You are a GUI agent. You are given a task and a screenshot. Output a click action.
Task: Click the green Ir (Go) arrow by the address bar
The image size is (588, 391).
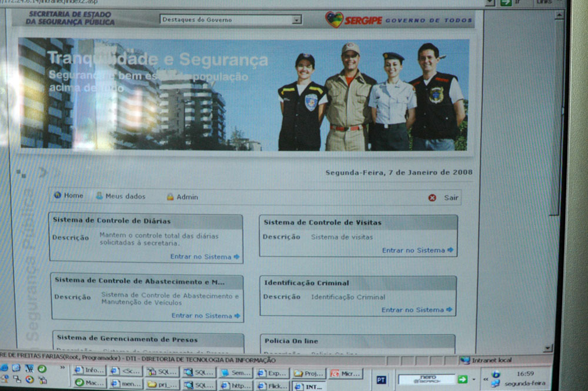[506, 2]
